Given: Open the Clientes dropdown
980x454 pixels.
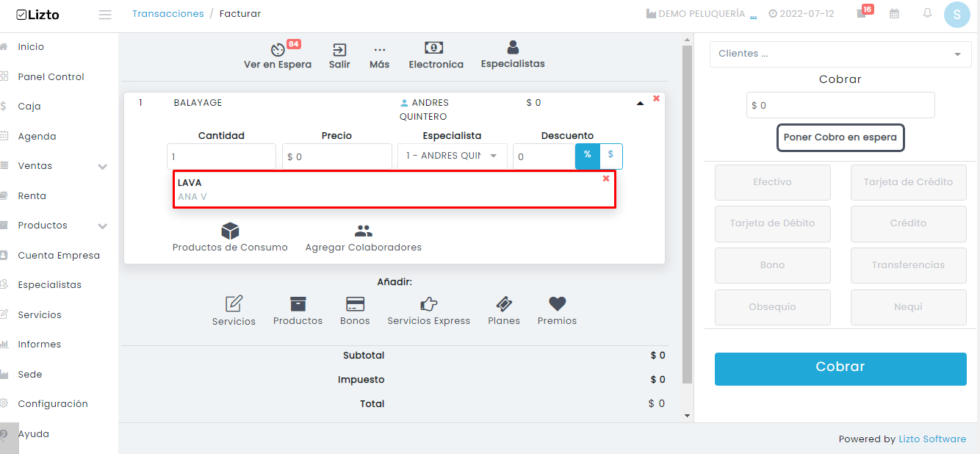Looking at the screenshot, I should (x=840, y=54).
